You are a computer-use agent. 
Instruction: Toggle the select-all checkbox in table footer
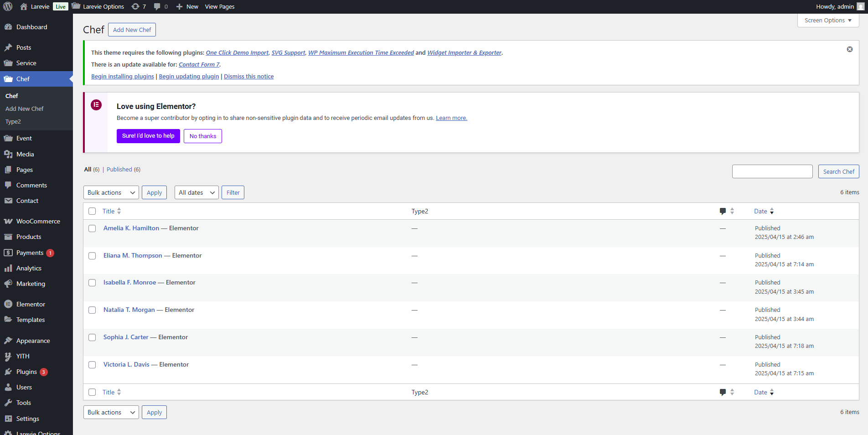(x=92, y=392)
